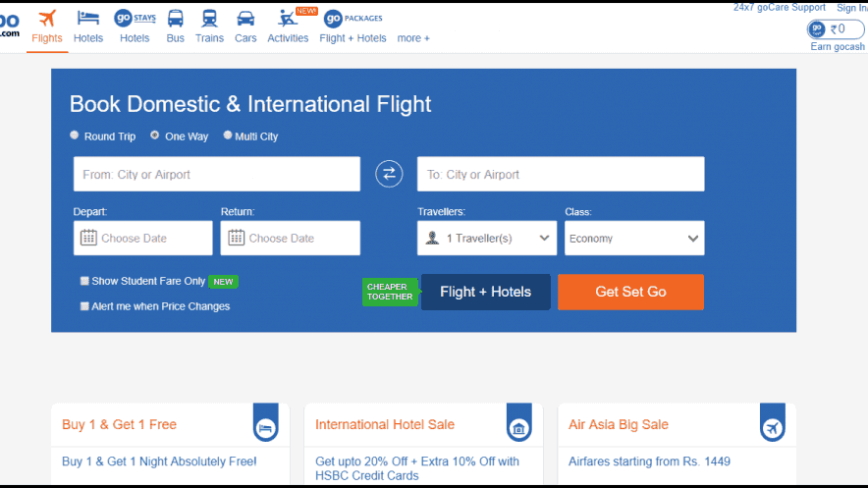This screenshot has height=488, width=868.
Task: Open the Flights tab with airplane icon
Action: click(47, 27)
